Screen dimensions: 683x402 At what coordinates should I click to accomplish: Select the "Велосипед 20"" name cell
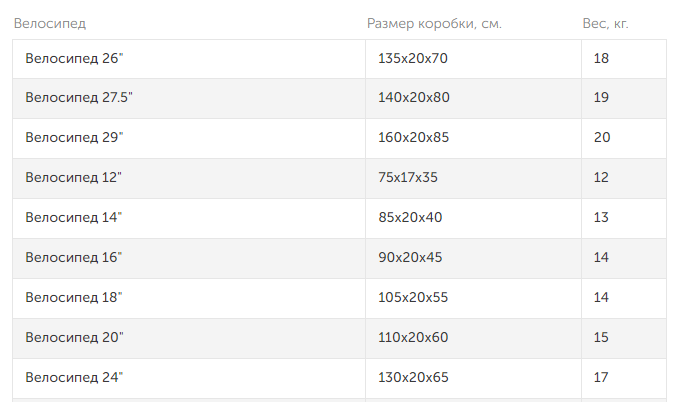[74, 337]
